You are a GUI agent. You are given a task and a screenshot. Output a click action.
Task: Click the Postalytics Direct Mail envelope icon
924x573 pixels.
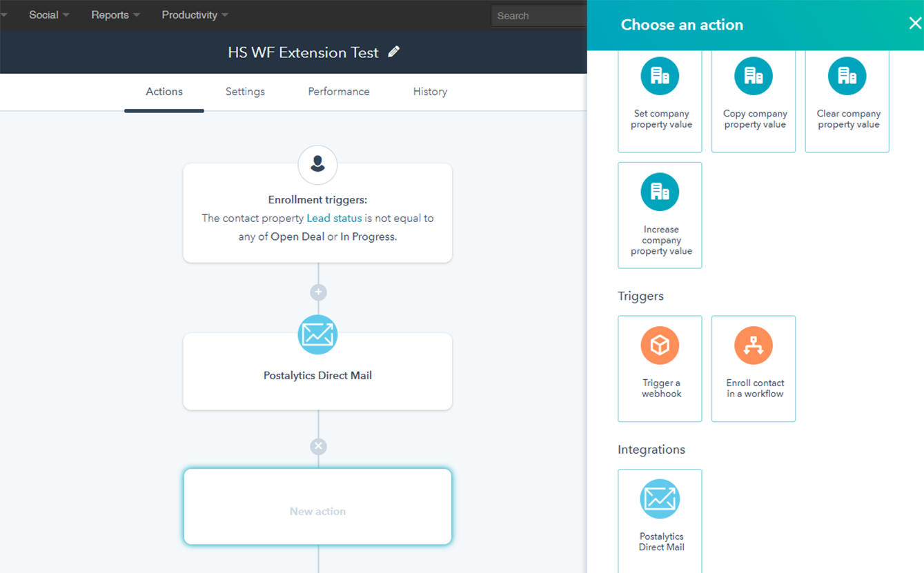click(x=317, y=335)
